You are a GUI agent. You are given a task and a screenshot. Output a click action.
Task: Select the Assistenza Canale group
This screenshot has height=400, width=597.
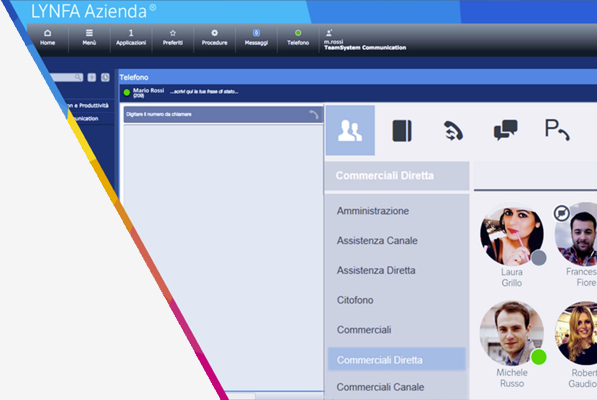coord(377,241)
